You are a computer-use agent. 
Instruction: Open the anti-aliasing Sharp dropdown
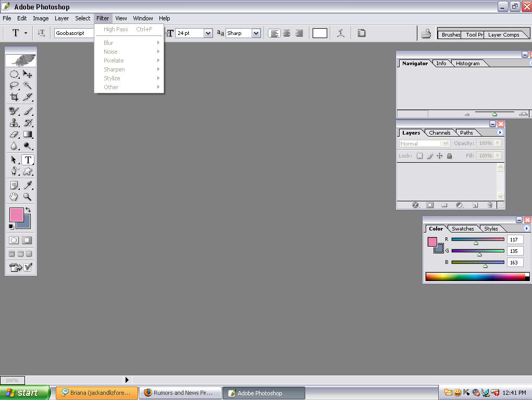[x=256, y=33]
